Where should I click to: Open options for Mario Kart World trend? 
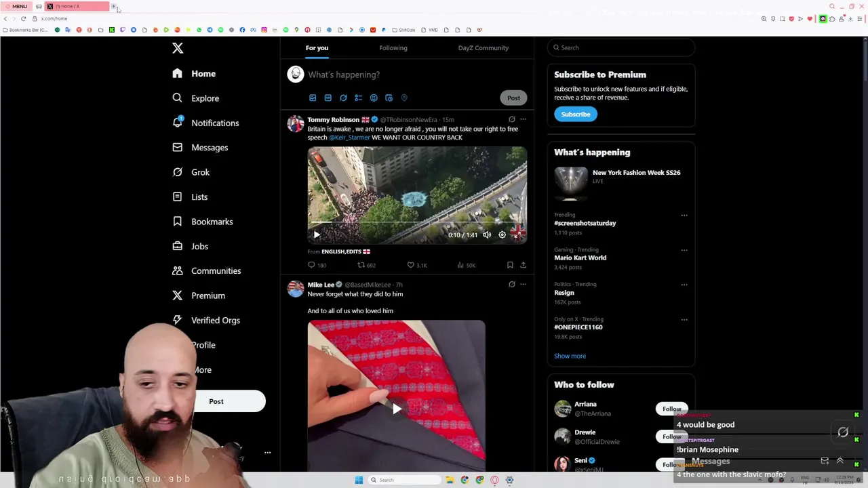coord(684,250)
